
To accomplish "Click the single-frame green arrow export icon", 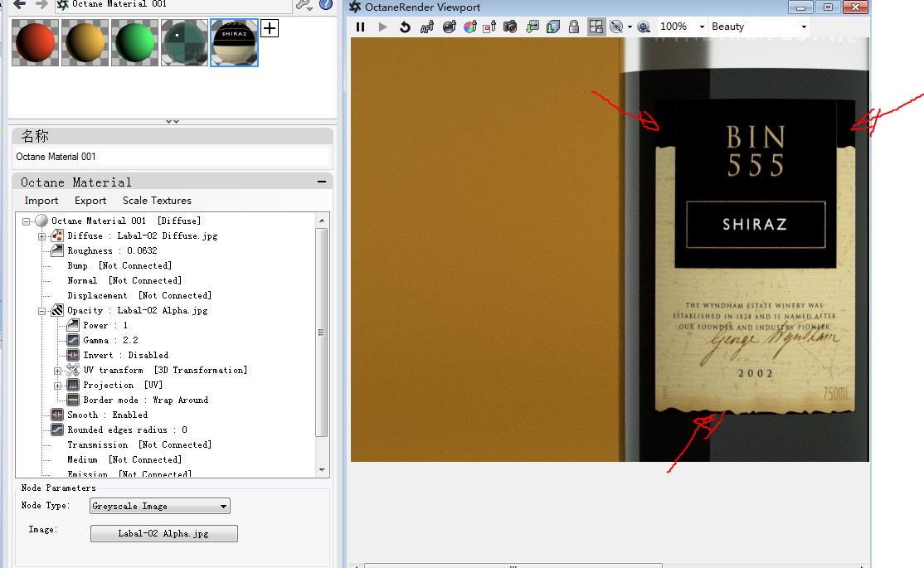I will [533, 27].
